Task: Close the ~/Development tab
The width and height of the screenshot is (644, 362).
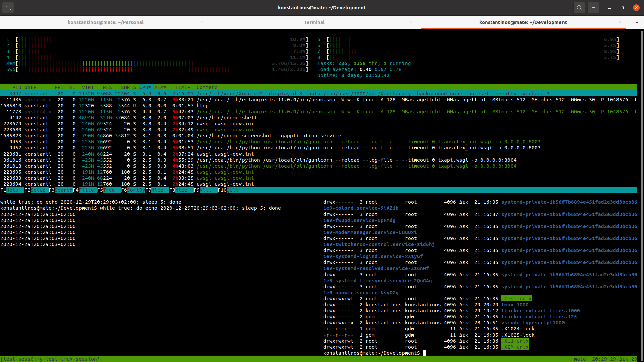Action: pyautogui.click(x=620, y=22)
